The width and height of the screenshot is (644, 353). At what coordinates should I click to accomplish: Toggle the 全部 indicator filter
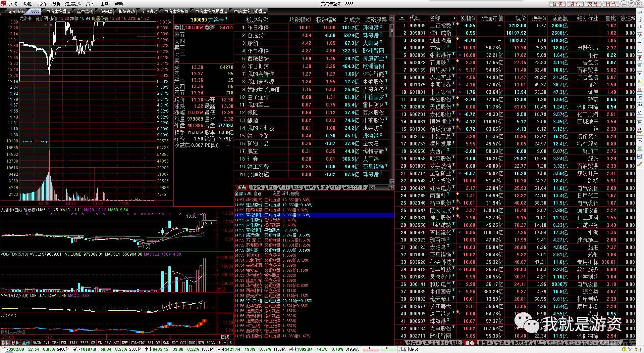tap(26, 343)
